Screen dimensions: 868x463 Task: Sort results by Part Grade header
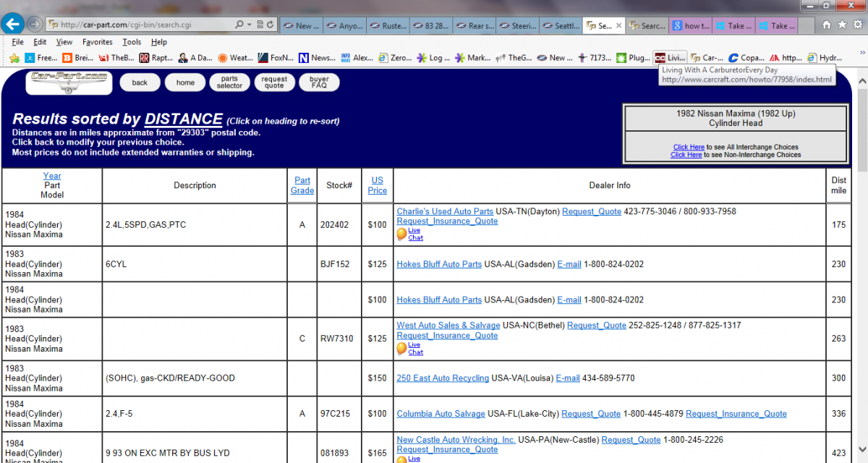coord(302,185)
